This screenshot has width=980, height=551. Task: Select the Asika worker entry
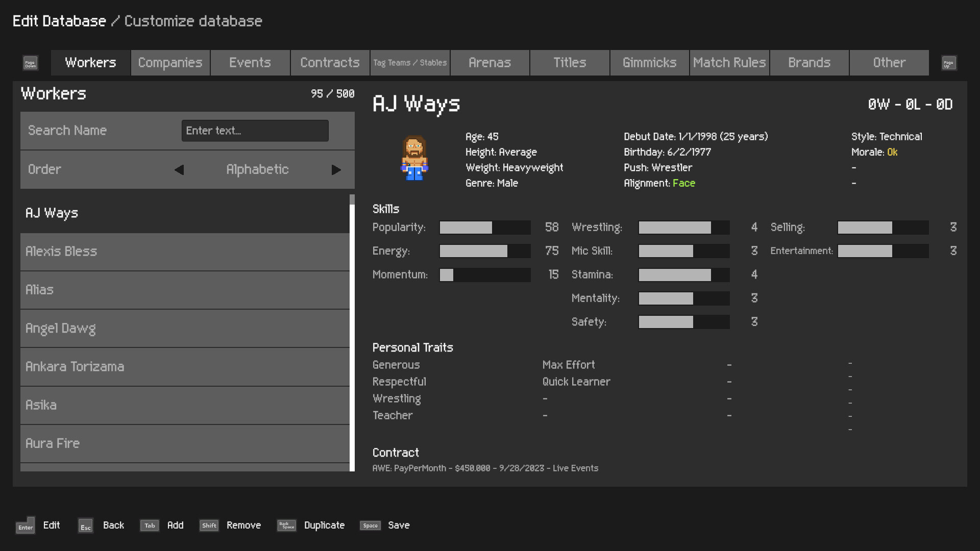185,405
